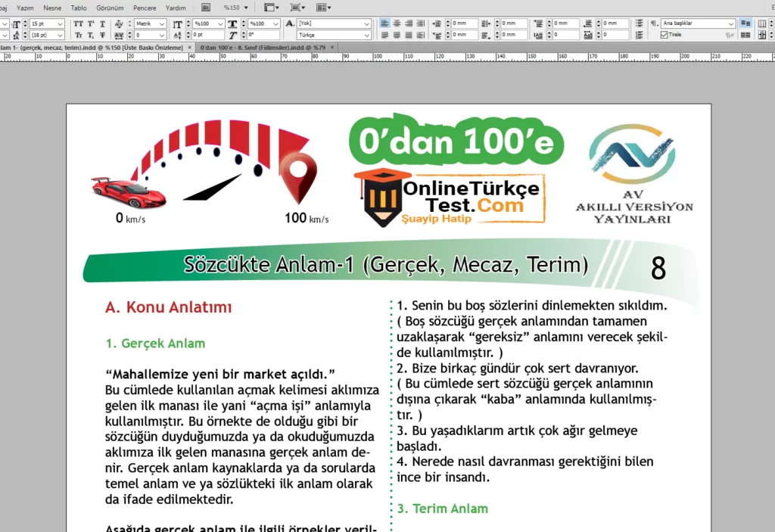Click clear overrides paragraph icon
Image resolution: width=775 pixels, height=532 pixels.
coord(730,35)
